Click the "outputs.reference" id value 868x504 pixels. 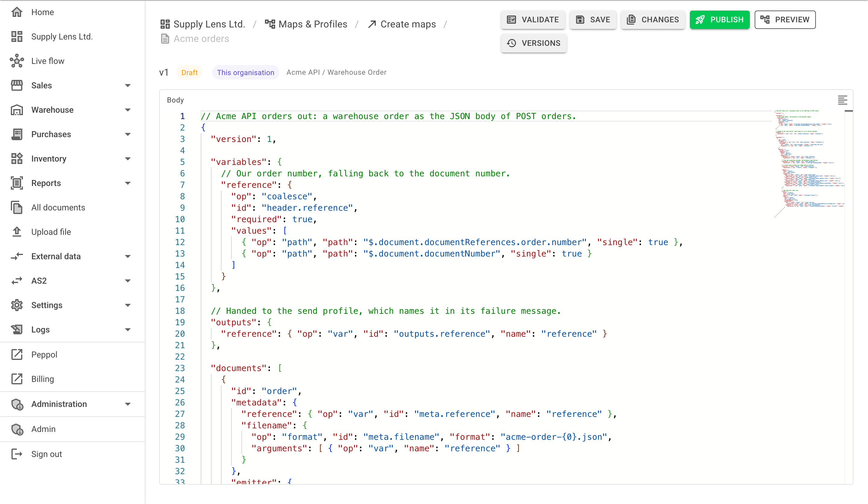click(x=442, y=334)
